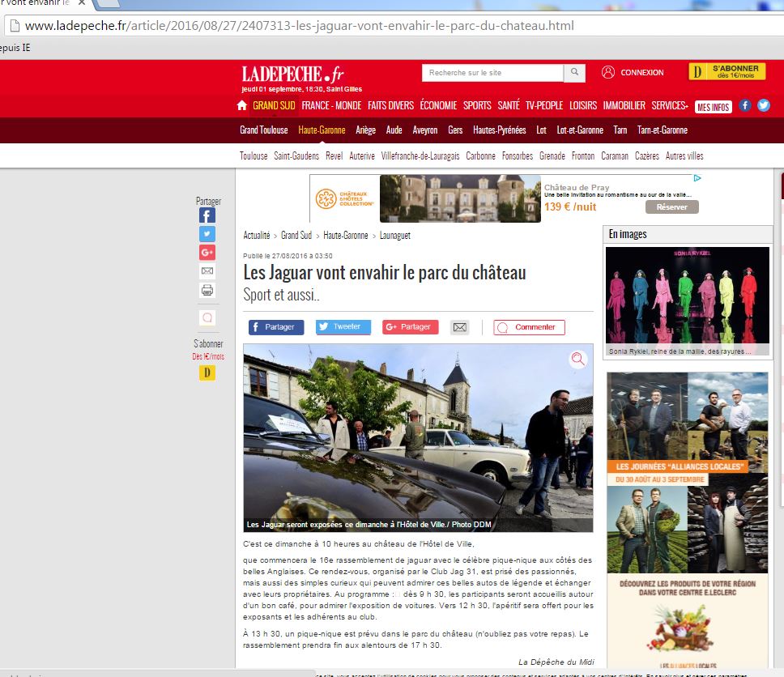The height and width of the screenshot is (677, 784).
Task: Open the Facebook icon in header
Action: click(745, 105)
